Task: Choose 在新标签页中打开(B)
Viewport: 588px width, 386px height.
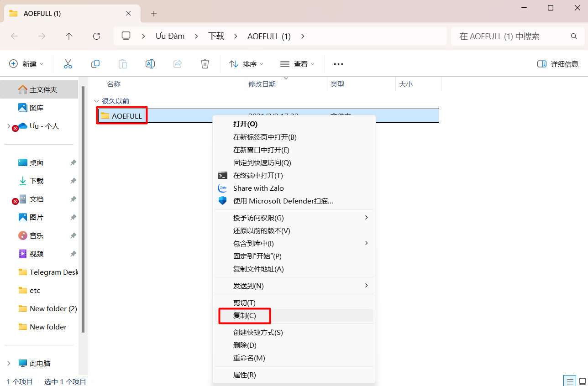Action: [294, 137]
